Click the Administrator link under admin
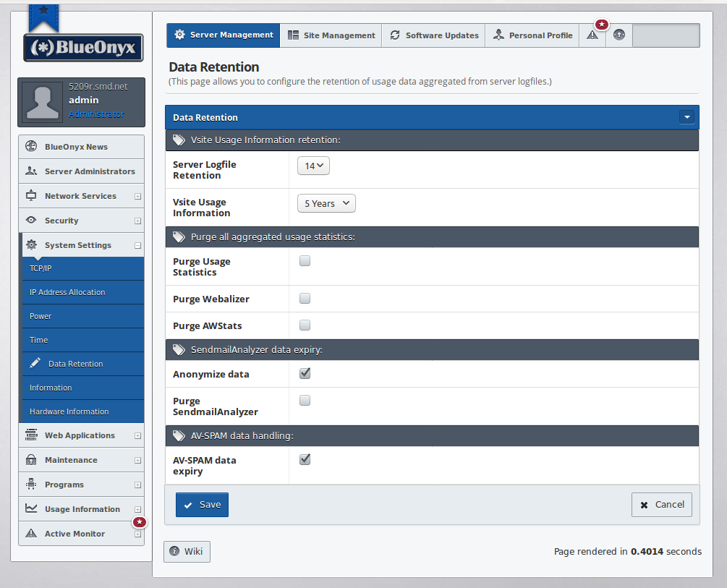 coord(96,114)
